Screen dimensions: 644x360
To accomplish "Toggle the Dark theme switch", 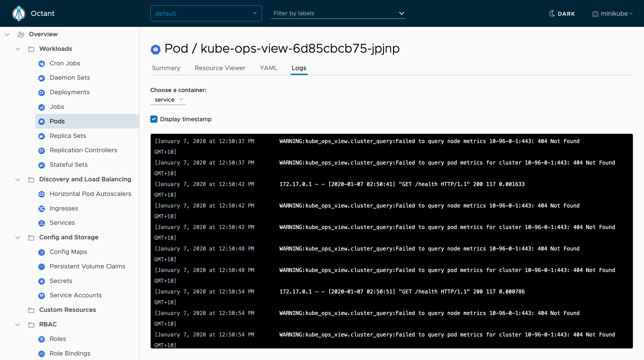I will [562, 13].
